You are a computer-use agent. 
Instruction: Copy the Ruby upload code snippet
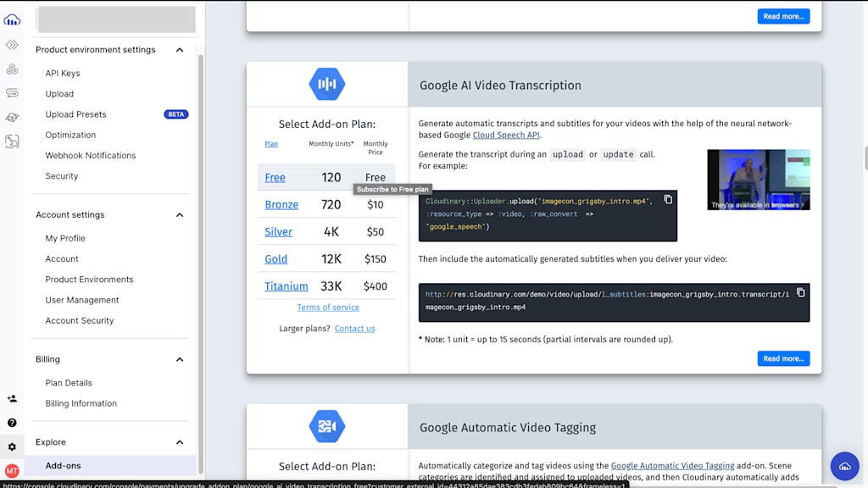(668, 200)
